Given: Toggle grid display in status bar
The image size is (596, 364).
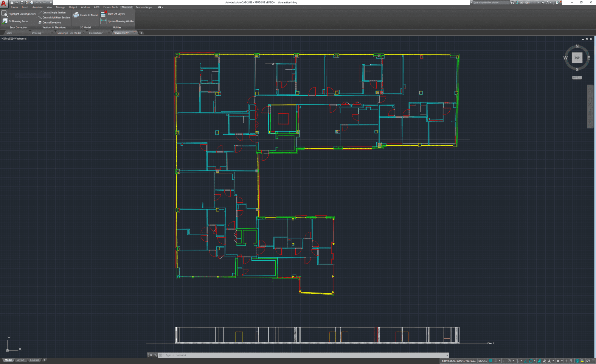Looking at the screenshot, I should coord(491,361).
